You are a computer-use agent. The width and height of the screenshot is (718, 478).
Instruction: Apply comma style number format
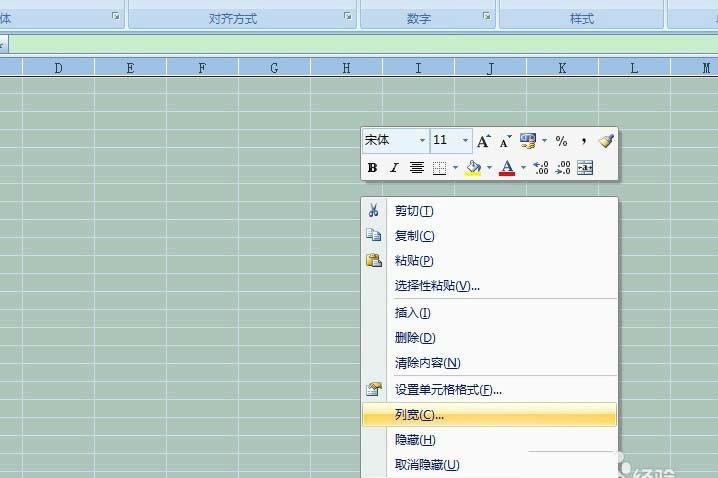point(583,141)
